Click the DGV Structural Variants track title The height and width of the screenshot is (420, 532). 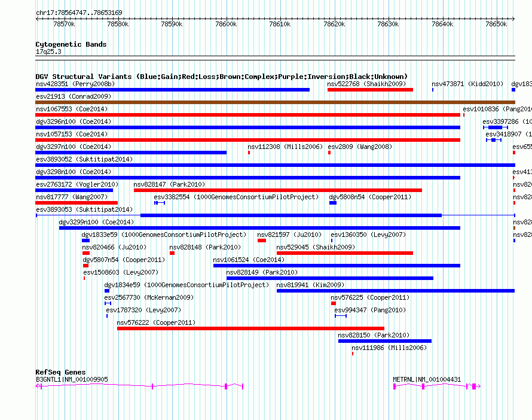[221, 77]
